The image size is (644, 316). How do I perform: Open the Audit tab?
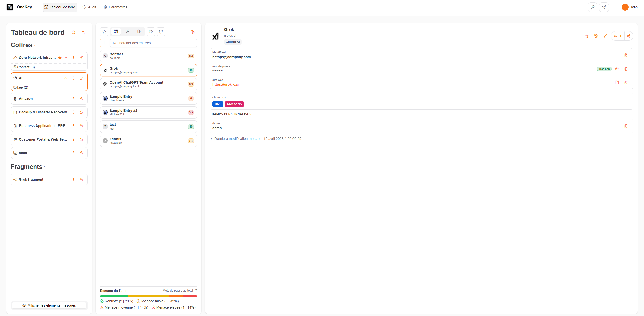tap(90, 7)
